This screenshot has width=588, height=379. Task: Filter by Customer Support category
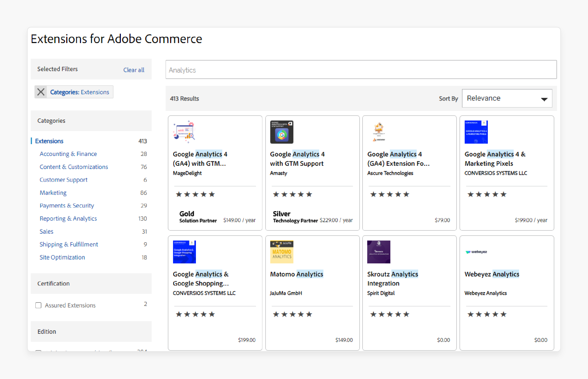(x=64, y=180)
